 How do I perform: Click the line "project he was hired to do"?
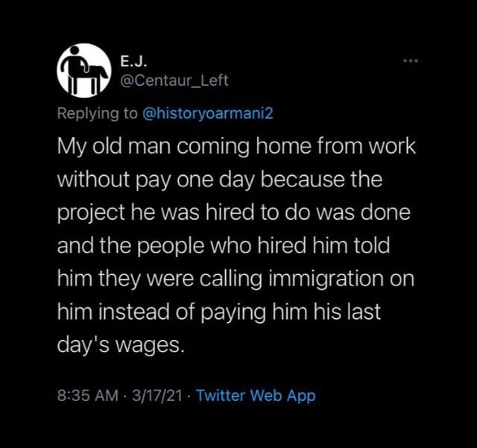coord(234,212)
